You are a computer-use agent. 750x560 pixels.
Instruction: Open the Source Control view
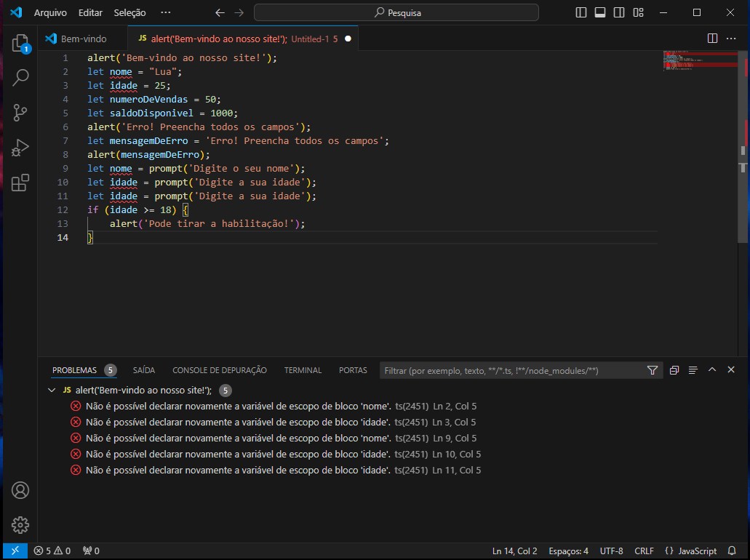[20, 113]
